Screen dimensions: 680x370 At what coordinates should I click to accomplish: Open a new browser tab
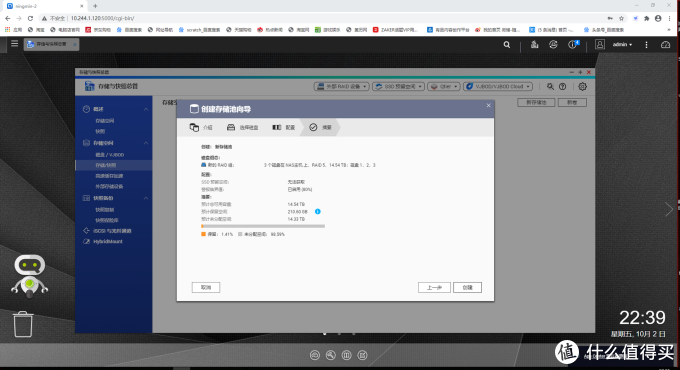95,6
